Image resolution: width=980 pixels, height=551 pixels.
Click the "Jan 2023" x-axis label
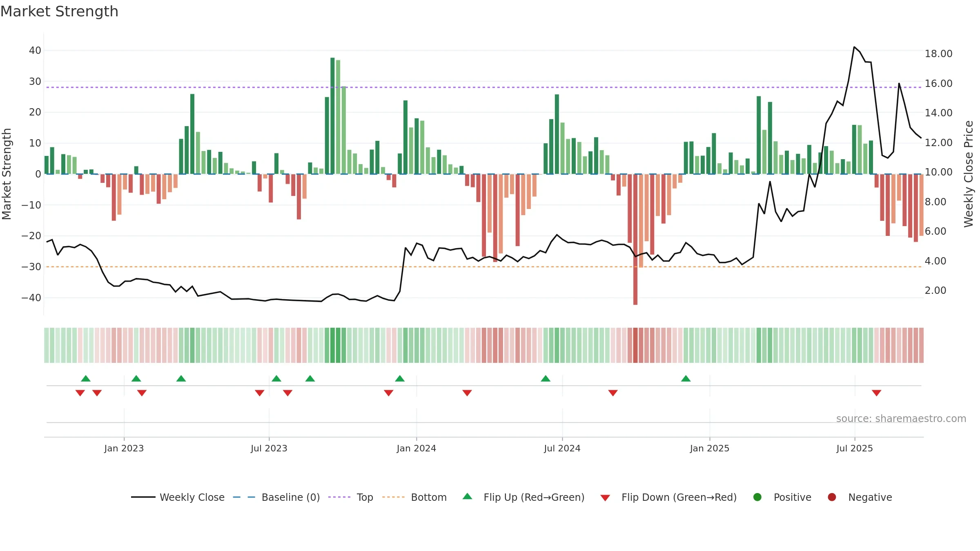[124, 449]
